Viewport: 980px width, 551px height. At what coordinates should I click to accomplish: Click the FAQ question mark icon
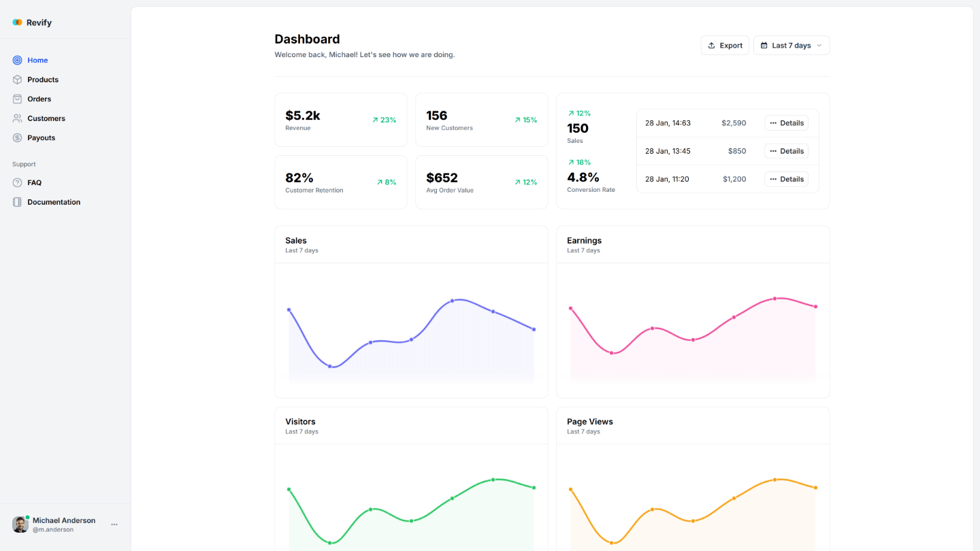point(16,182)
